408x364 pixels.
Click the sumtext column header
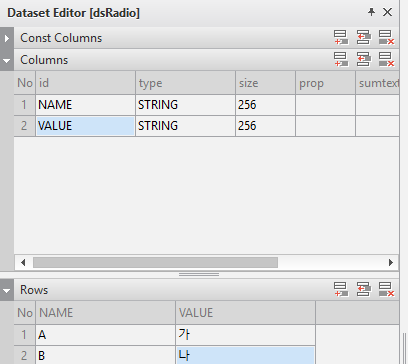377,83
